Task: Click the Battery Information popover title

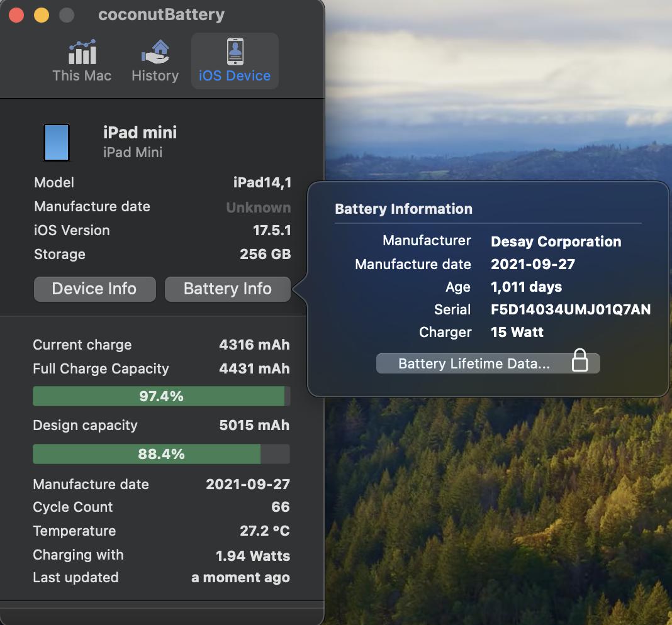Action: tap(404, 209)
